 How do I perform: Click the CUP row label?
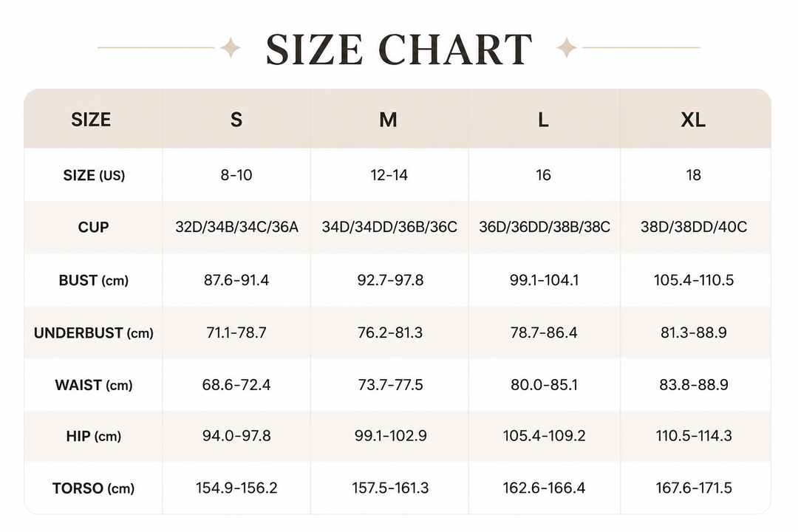click(x=93, y=227)
